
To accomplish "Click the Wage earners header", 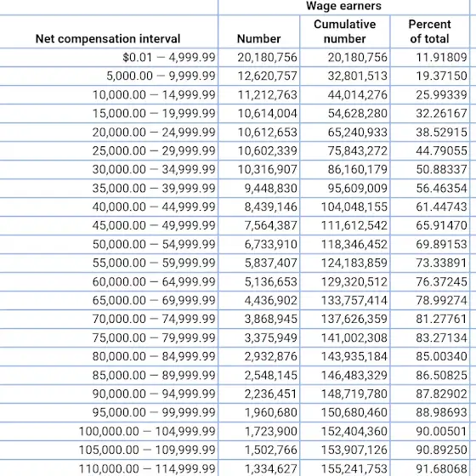I will pos(343,6).
